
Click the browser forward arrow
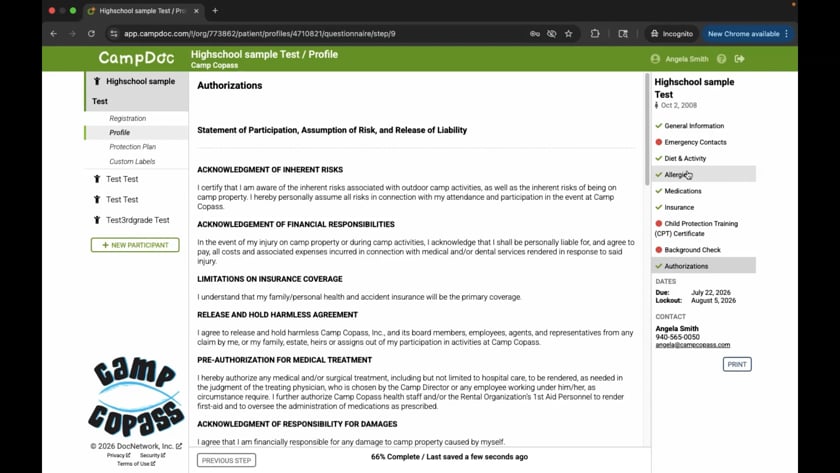tap(72, 34)
